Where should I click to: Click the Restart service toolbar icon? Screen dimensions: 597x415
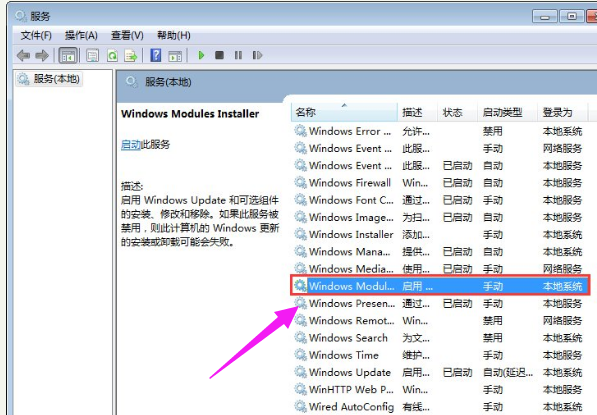tap(257, 56)
